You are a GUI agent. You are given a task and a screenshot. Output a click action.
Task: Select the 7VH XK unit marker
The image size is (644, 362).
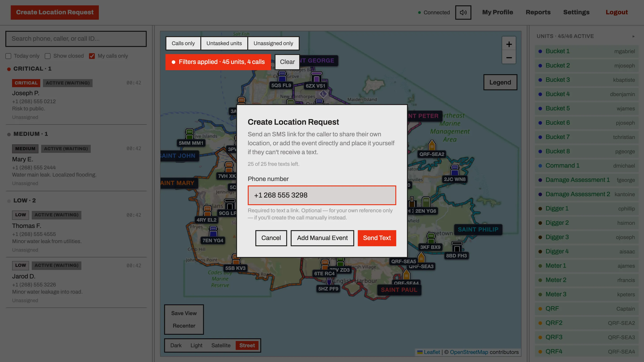coord(227,171)
